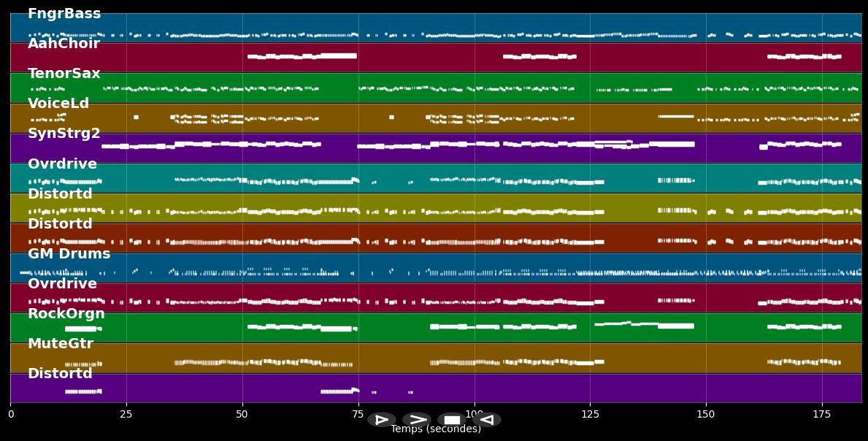Image resolution: width=868 pixels, height=441 pixels.
Task: Pick the MuteGtr track label
Action: coord(61,344)
